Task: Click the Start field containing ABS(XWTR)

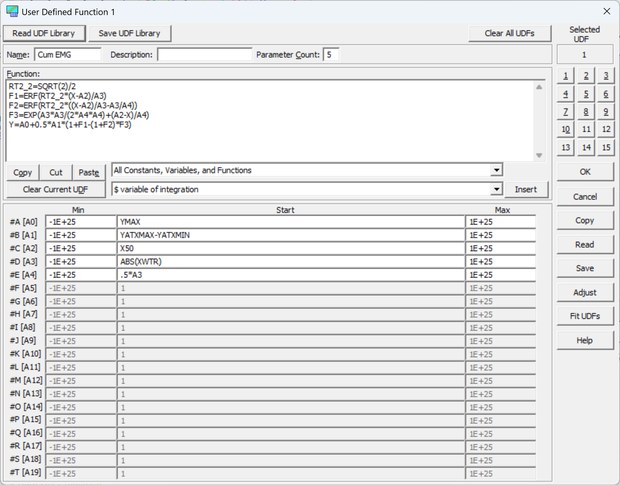Action: coord(291,262)
